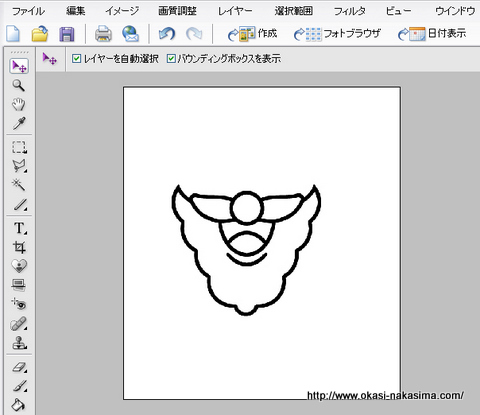Open the レイヤー menu
This screenshot has width=480, height=415.
pyautogui.click(x=235, y=11)
